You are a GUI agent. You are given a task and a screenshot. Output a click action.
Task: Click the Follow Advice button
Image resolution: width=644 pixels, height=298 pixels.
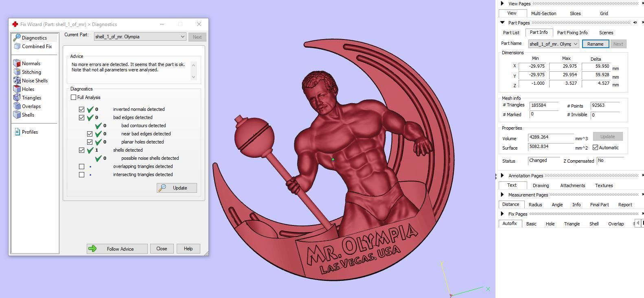pyautogui.click(x=117, y=249)
